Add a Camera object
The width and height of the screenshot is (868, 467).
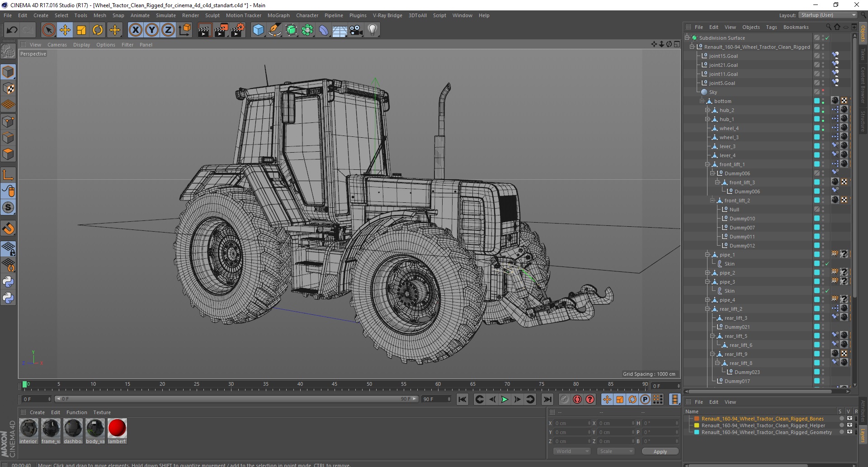click(356, 30)
